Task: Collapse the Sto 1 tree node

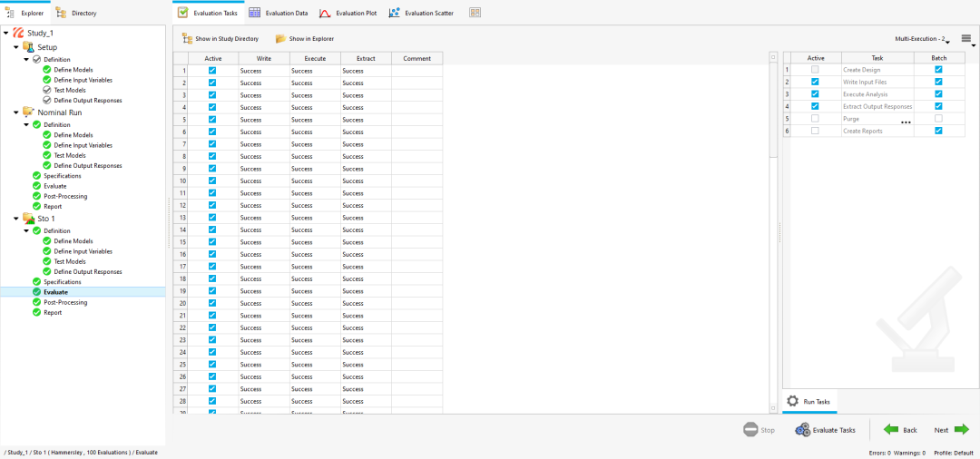Action: pos(16,219)
